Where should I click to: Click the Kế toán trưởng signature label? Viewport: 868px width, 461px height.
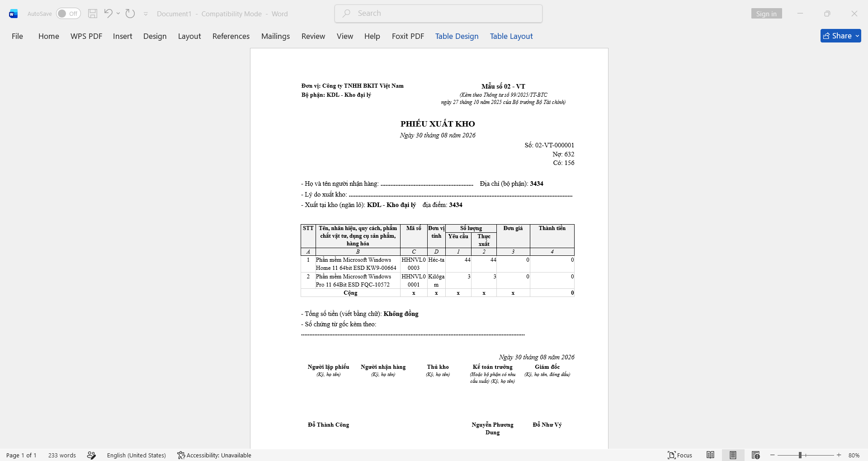(493, 367)
